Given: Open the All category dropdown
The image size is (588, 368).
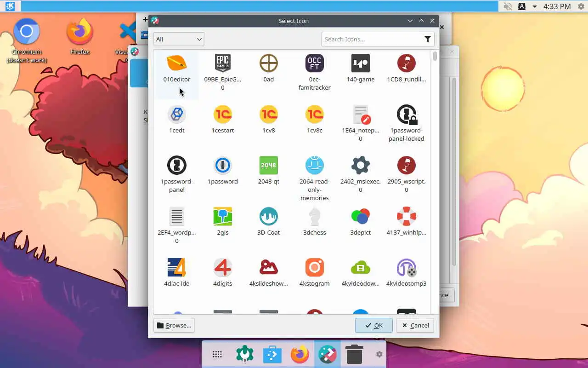Looking at the screenshot, I should tap(179, 39).
